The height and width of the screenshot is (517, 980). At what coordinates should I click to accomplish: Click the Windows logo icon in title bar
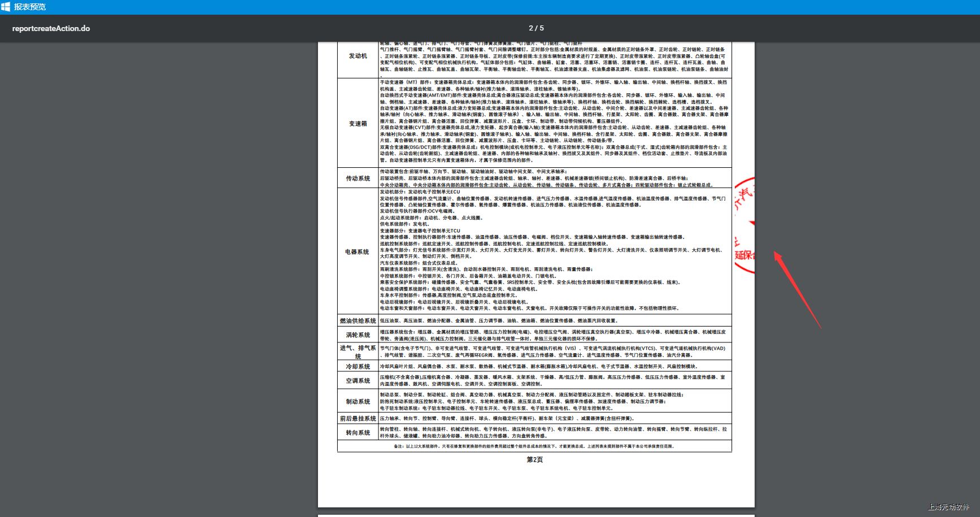pos(6,7)
